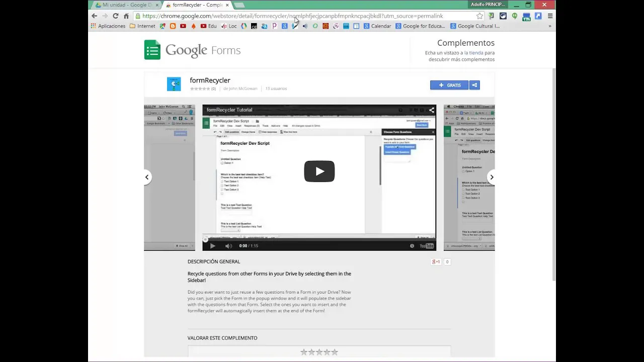
Task: Switch to the Mi unidad Google Drive tab
Action: pos(126,5)
